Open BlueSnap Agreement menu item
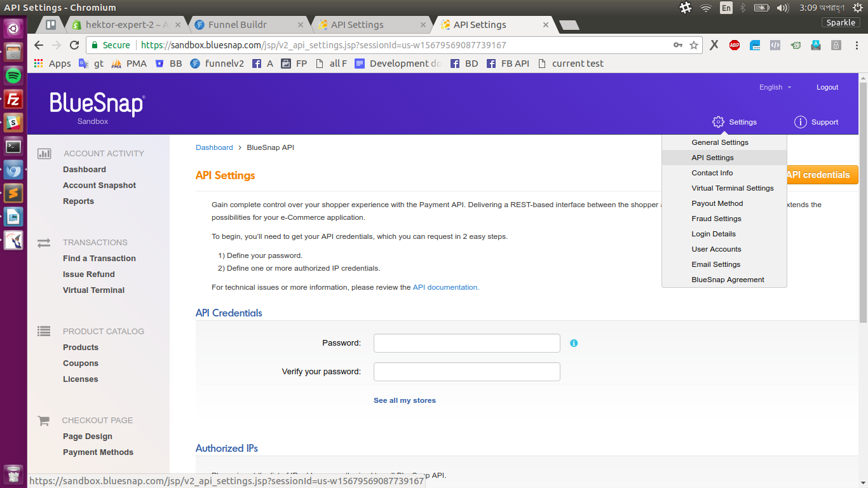 pyautogui.click(x=724, y=280)
